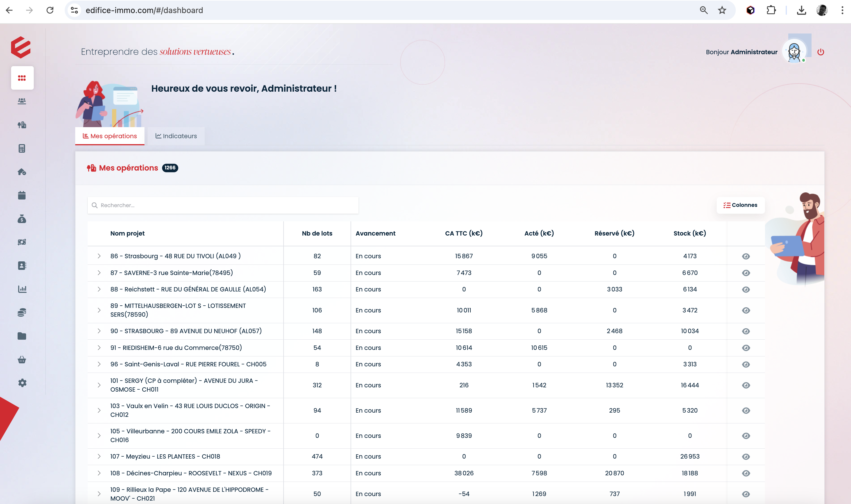Click the eye icon for 91 - RIEDISHEIM
This screenshot has width=851, height=504.
pos(746,348)
